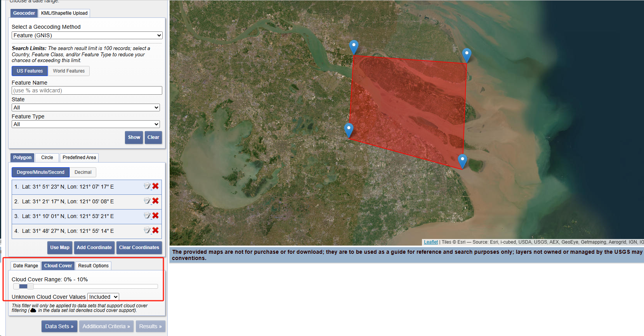Open the Cloud Cover tab
The width and height of the screenshot is (644, 336).
(58, 266)
